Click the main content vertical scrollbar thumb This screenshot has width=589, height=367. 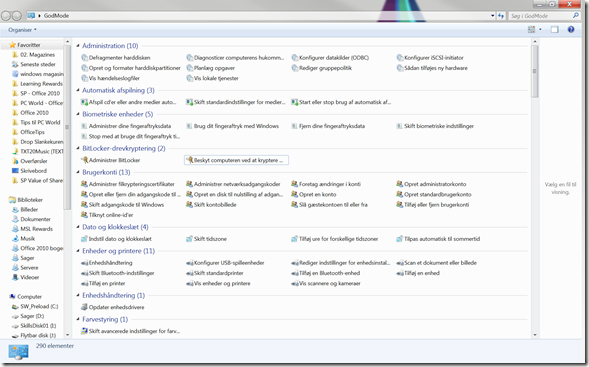click(535, 71)
